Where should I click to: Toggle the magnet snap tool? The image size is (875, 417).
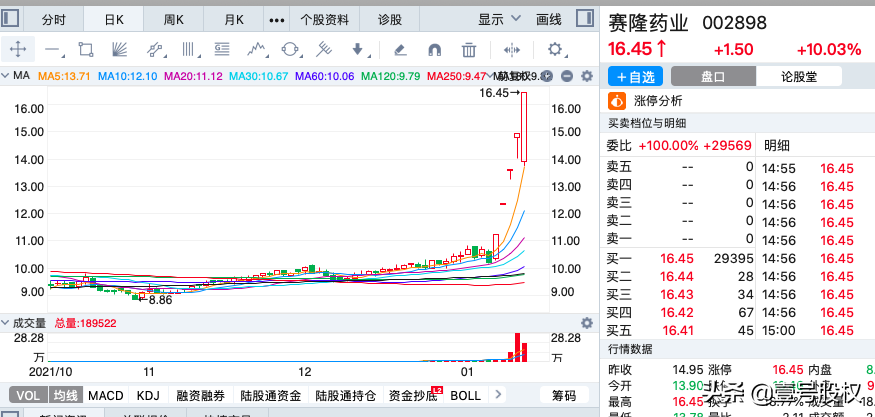click(434, 50)
